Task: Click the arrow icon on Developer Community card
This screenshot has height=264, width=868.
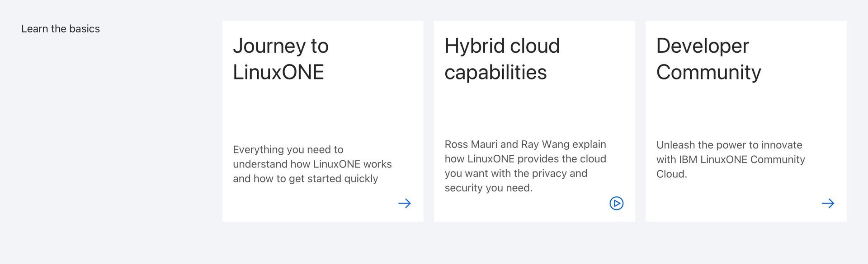Action: pyautogui.click(x=828, y=204)
